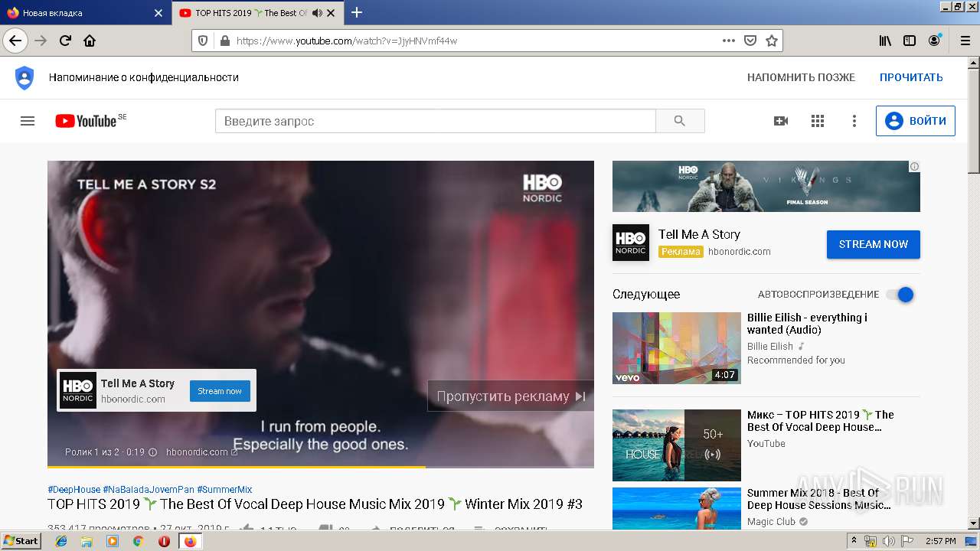Open Billie Eilish everything i wanted thumbnail

click(x=677, y=348)
